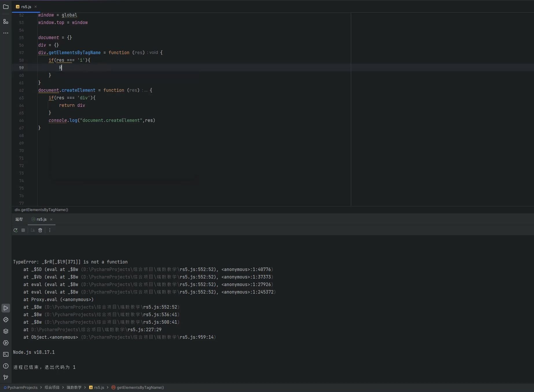Click rs5.js in the navigation breadcrumb

(x=97, y=388)
